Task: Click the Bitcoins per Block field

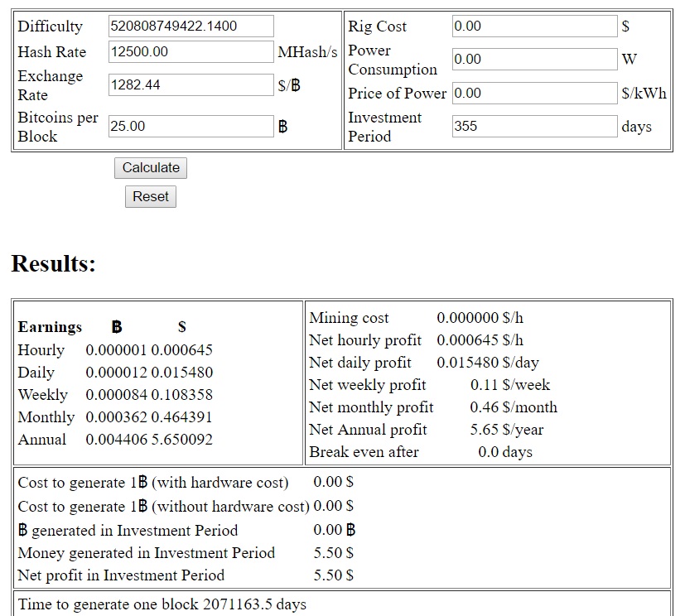Action: coord(191,127)
